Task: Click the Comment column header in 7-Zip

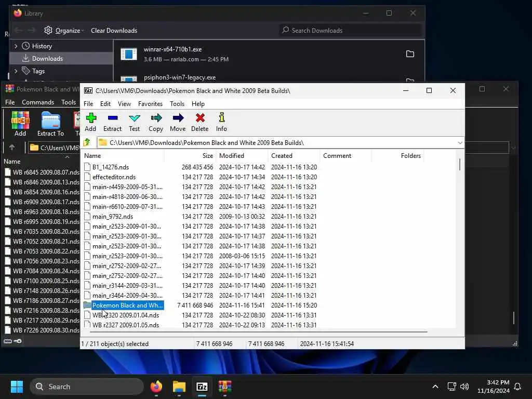Action: point(345,156)
